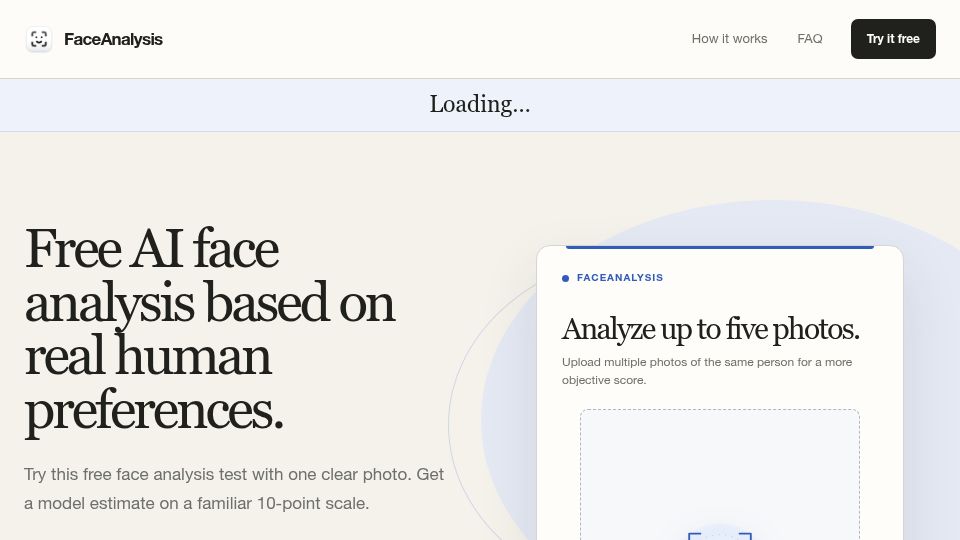Select the photo upload drop zone

[x=720, y=474]
